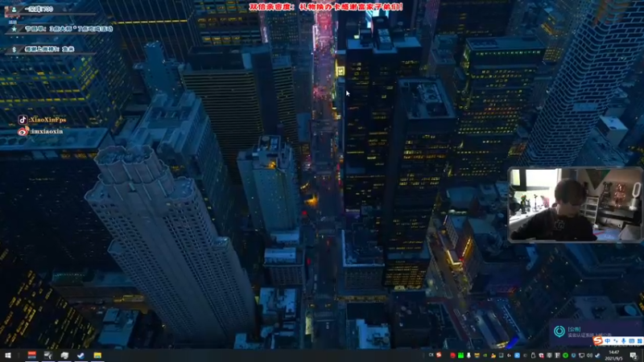Click the letter F tray icon
Viewport: 644px width, 362px height.
point(557,356)
